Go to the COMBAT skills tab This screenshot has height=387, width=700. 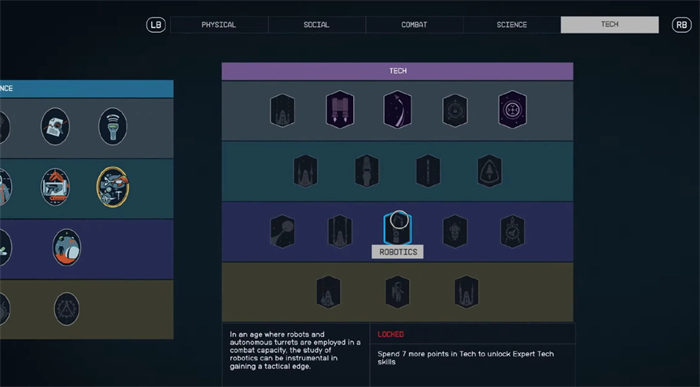(414, 25)
